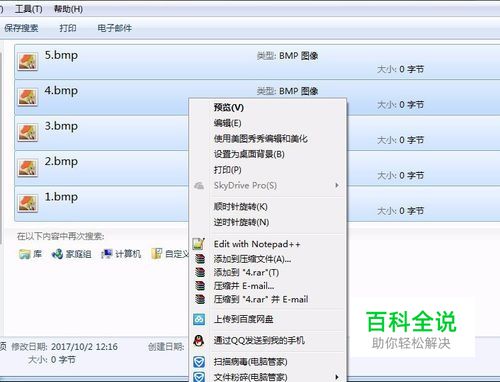Select 上传到百度网盘

coord(243,319)
